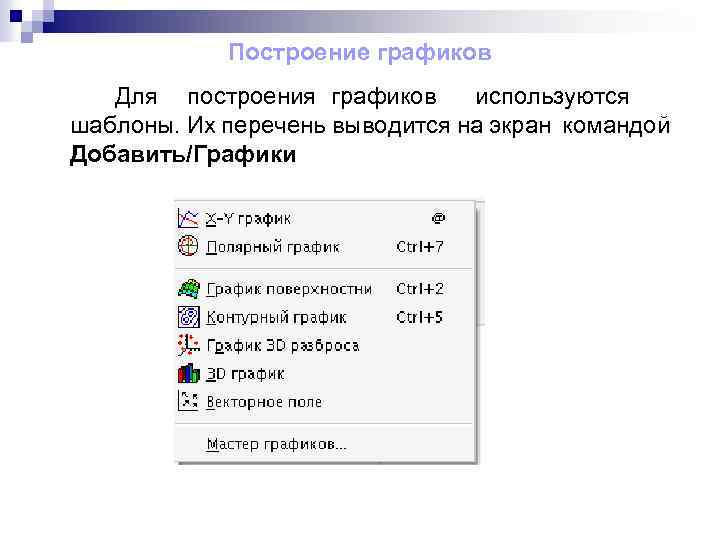Click the Ctrl+7 shortcut label
Screen dimensions: 720x540
coord(420,247)
